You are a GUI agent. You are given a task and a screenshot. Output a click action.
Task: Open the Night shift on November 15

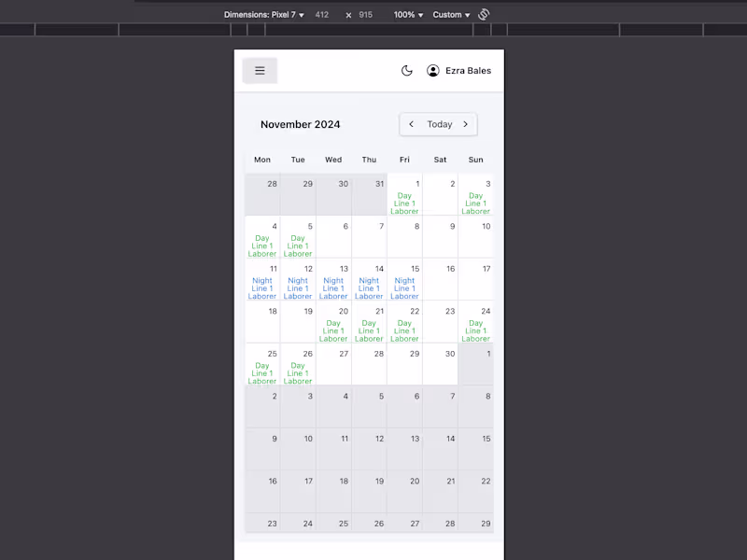coord(404,288)
